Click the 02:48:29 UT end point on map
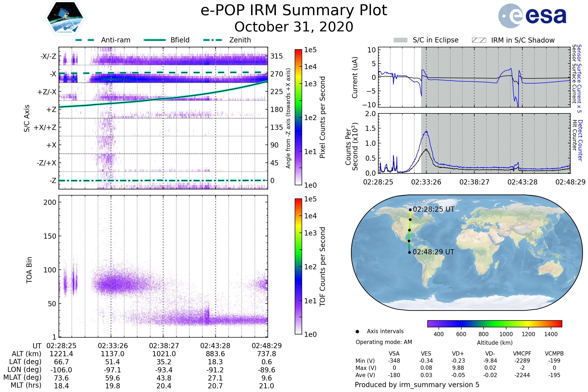The image size is (588, 392). (x=409, y=253)
